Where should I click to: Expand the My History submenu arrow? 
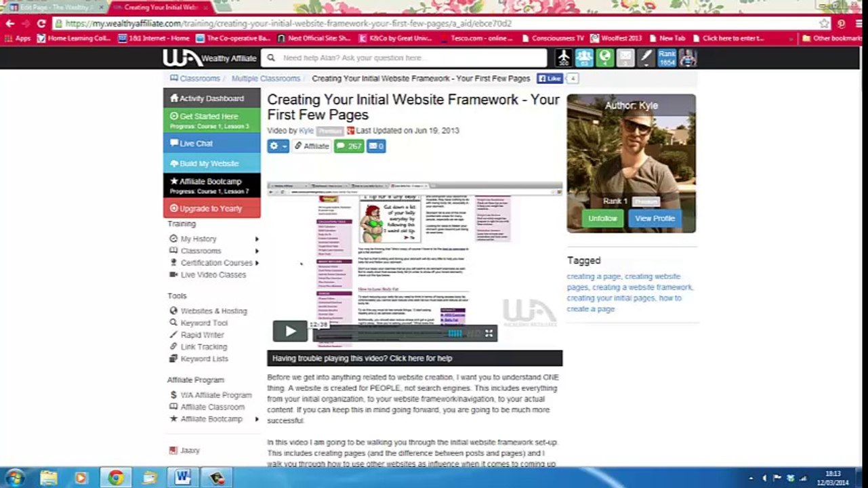click(x=257, y=239)
